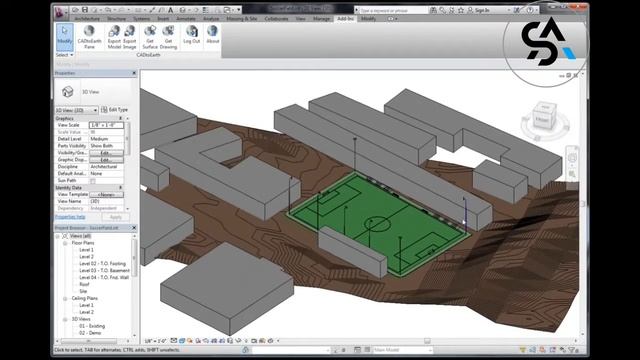This screenshot has height=360, width=640.
Task: Open the Properties help link
Action: (x=70, y=217)
